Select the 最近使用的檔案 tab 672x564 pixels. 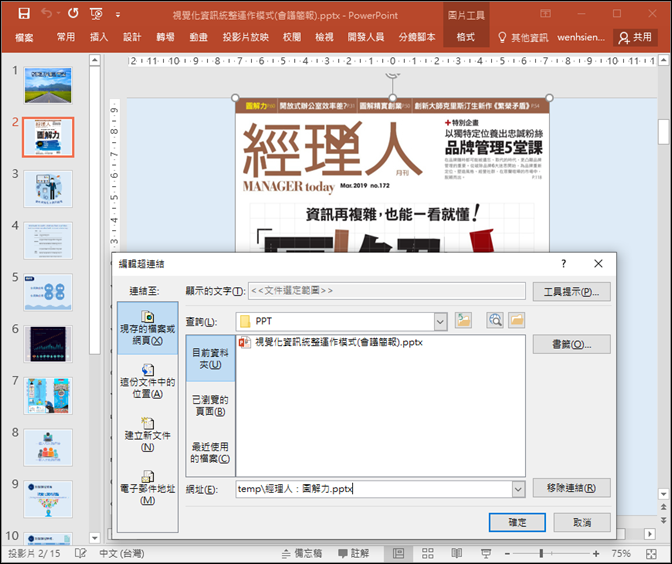210,453
